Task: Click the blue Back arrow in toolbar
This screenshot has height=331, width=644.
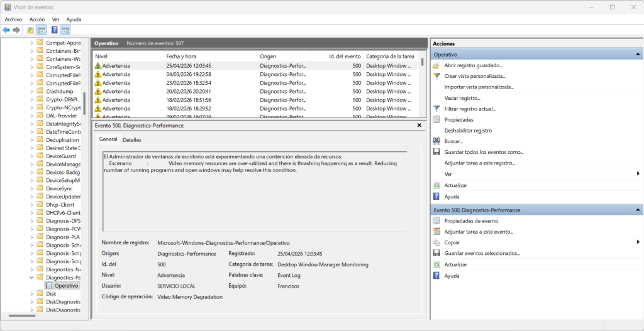Action: coord(6,30)
